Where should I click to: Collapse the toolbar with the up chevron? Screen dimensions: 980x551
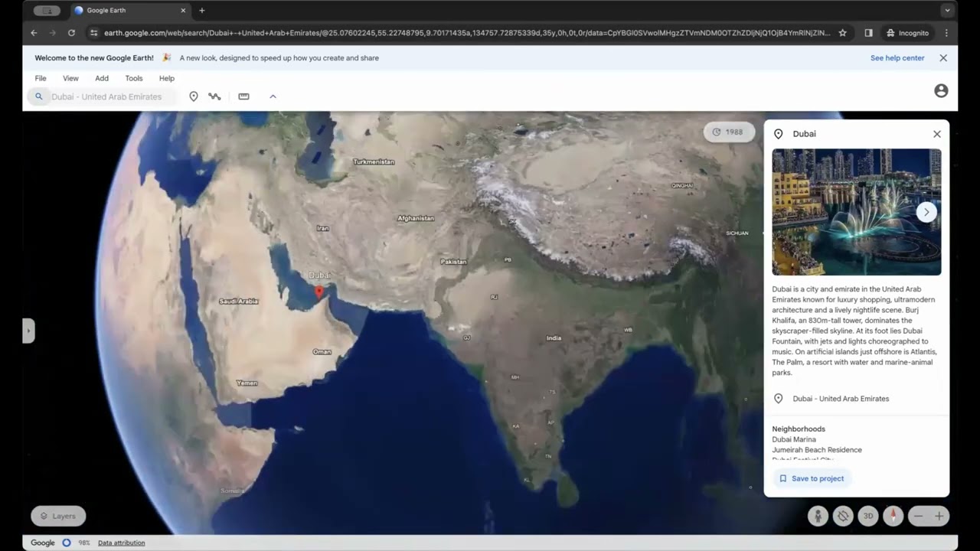click(x=273, y=96)
